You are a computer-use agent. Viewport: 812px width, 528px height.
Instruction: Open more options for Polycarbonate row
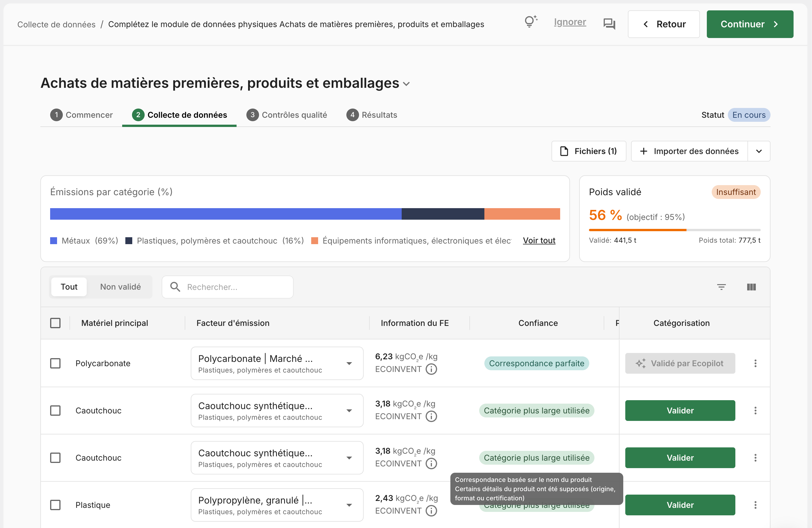click(755, 363)
